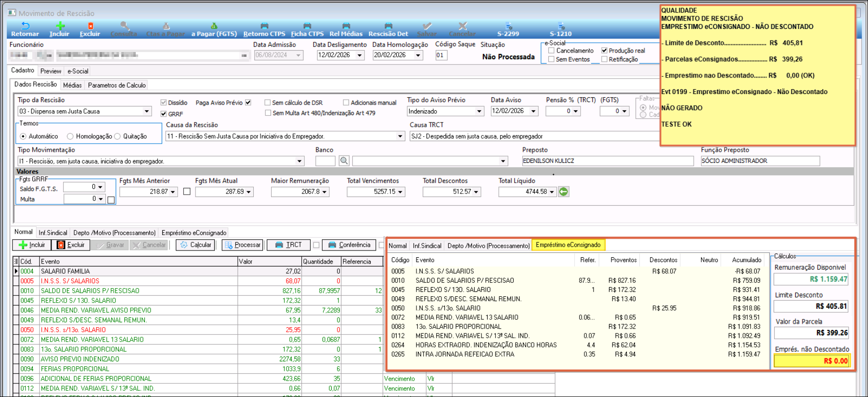868x397 pixels.
Task: Open the Ficha CTPS print report
Action: (307, 27)
